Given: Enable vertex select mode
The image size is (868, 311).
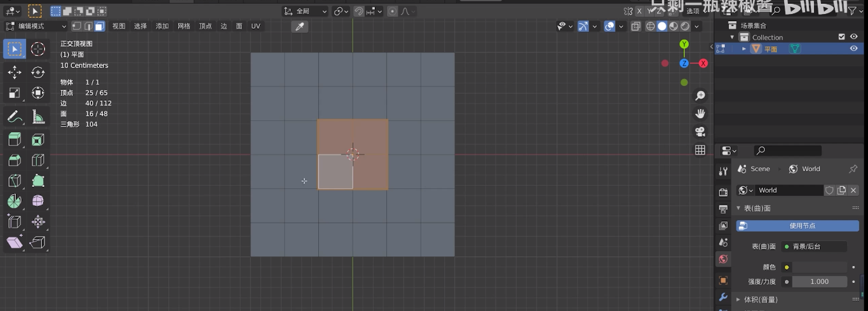Looking at the screenshot, I should [x=77, y=26].
